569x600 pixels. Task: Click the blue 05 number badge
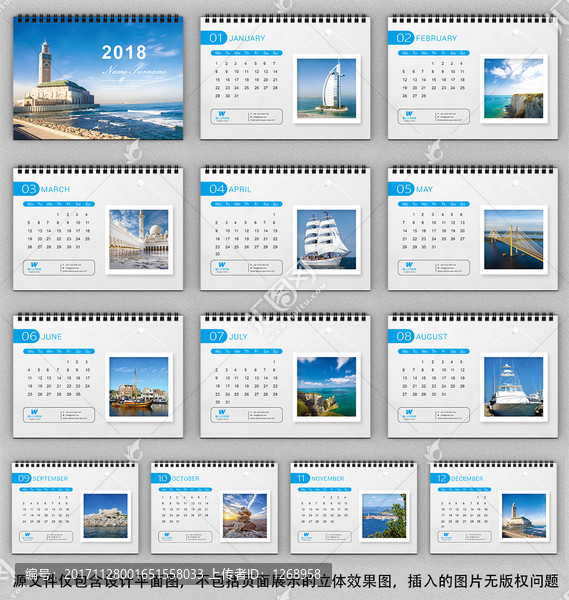coord(401,189)
